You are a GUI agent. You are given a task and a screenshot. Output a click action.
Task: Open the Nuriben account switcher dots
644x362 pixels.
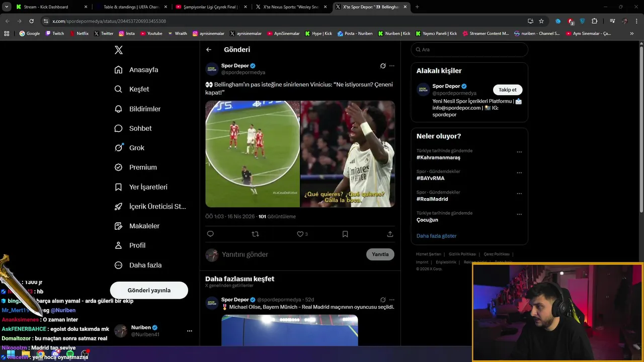(190, 331)
